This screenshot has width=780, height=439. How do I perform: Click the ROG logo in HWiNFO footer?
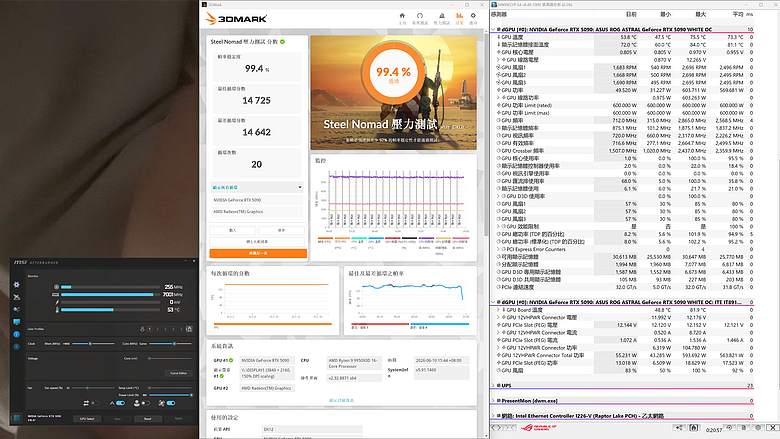pyautogui.click(x=539, y=428)
